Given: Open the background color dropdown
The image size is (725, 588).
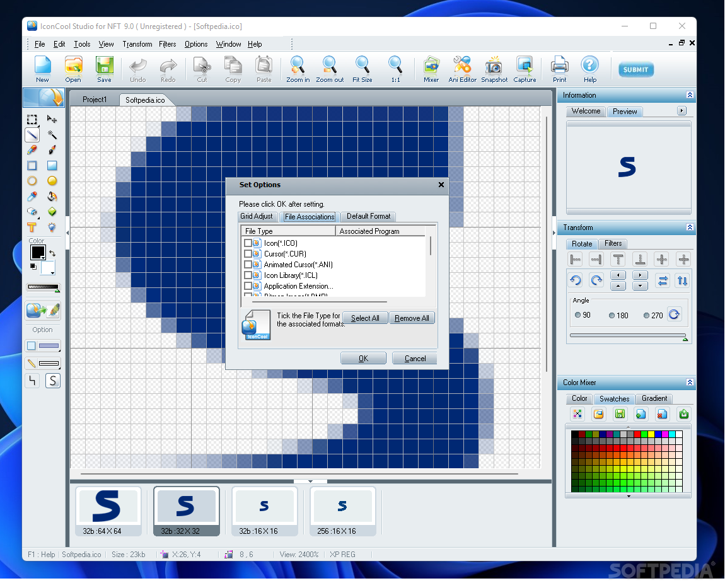Looking at the screenshot, I should [53, 273].
